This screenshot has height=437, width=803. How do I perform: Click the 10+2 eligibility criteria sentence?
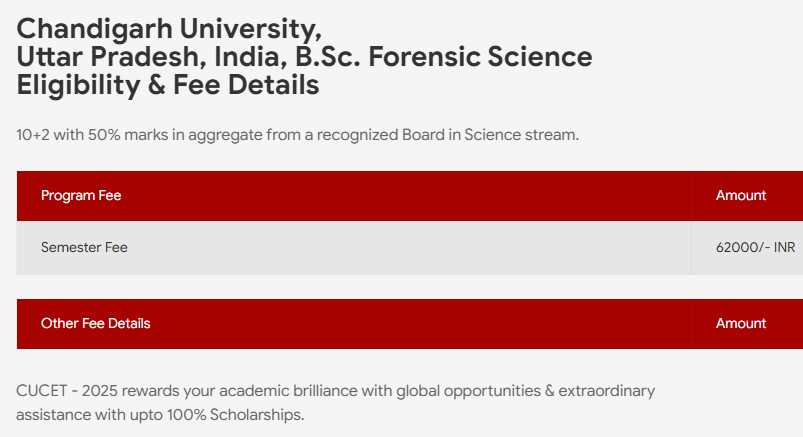coord(297,134)
